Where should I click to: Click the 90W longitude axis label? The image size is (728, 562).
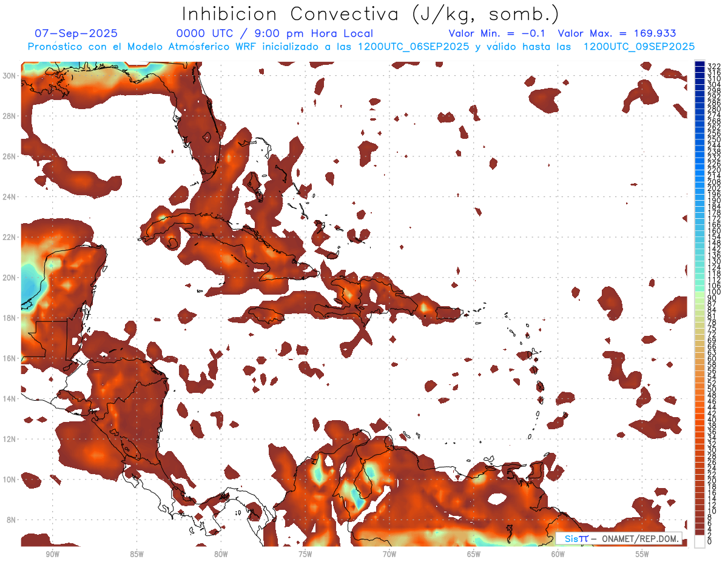[52, 554]
